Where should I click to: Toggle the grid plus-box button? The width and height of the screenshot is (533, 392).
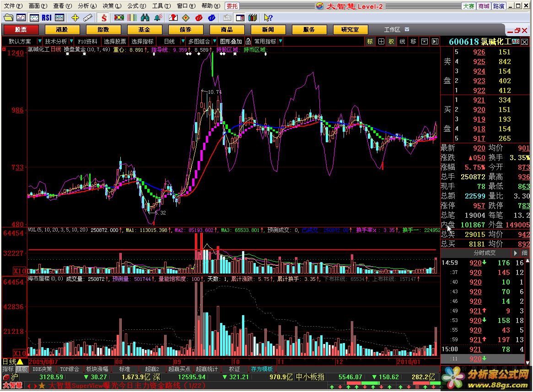pyautogui.click(x=381, y=42)
